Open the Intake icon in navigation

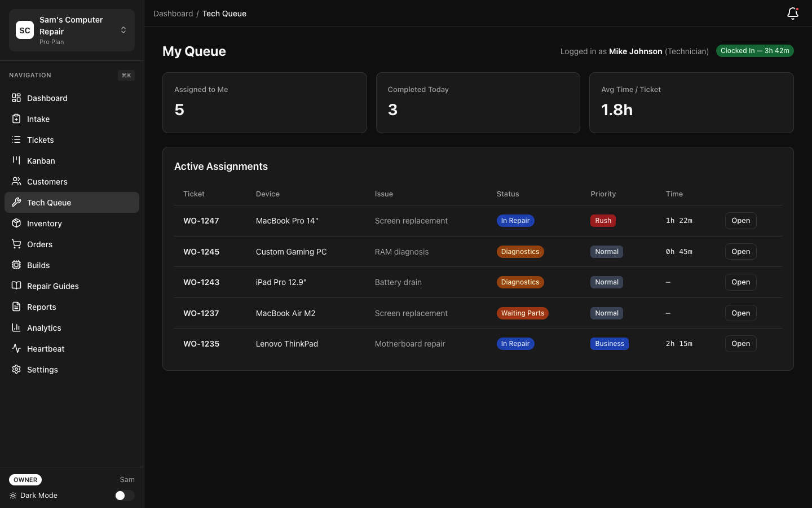tap(16, 119)
